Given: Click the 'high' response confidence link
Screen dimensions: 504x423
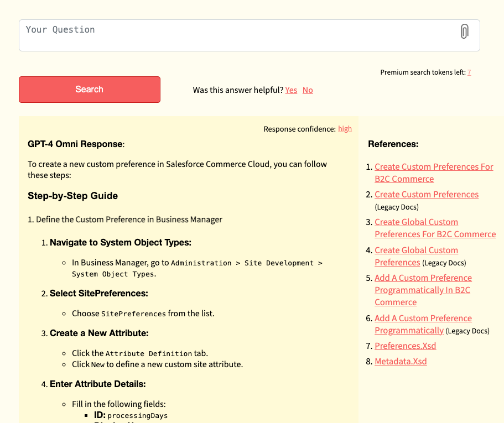Looking at the screenshot, I should [345, 129].
